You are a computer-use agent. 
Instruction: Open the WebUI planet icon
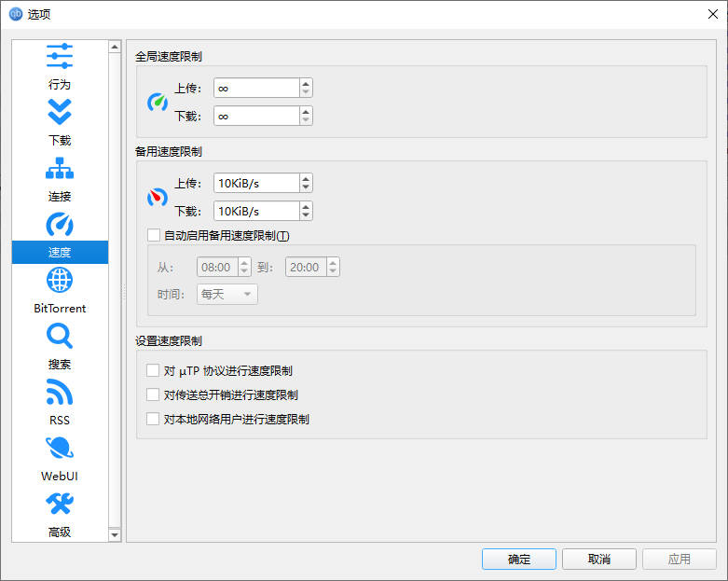click(x=60, y=449)
